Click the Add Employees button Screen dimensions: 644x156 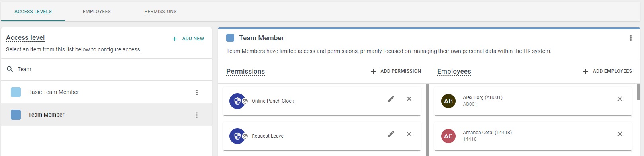tap(607, 71)
